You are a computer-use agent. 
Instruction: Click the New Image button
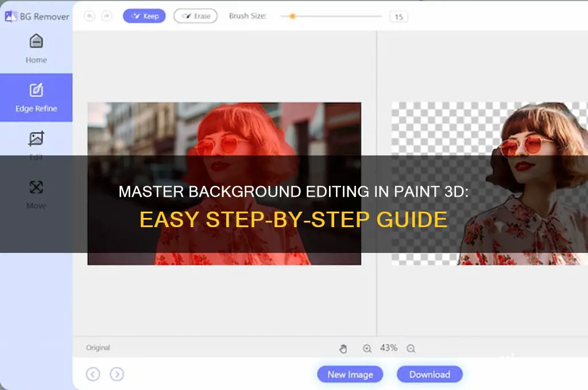(350, 375)
